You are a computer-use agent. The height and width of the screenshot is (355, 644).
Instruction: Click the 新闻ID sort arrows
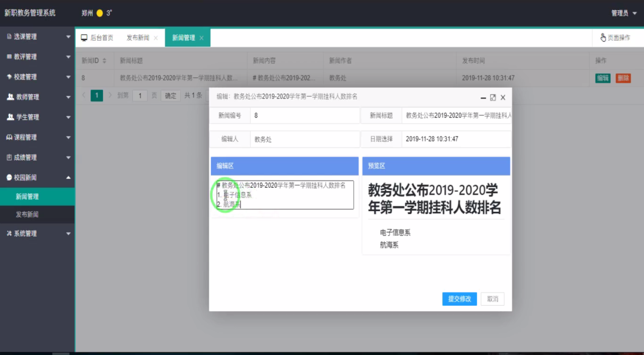(x=104, y=61)
